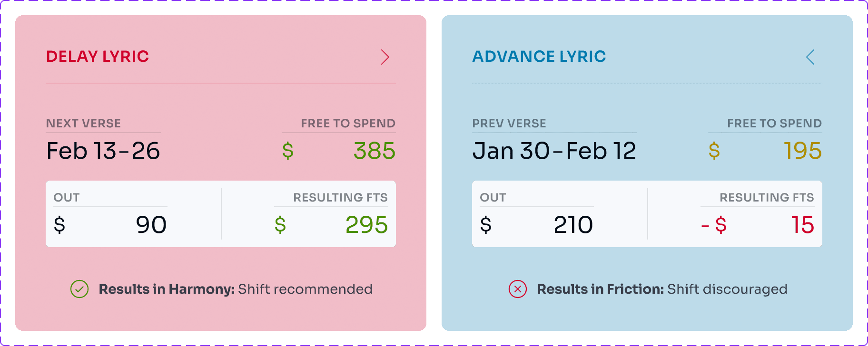Click the red minus dollar sign

(x=714, y=225)
